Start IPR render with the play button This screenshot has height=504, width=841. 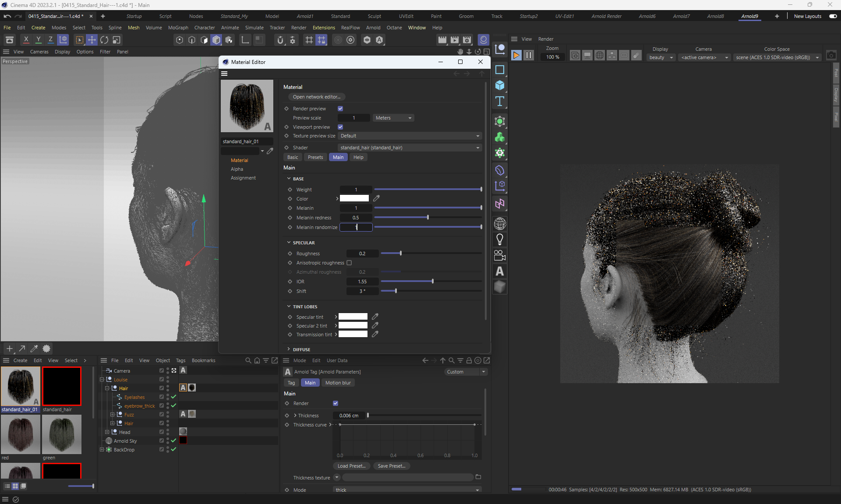[516, 55]
